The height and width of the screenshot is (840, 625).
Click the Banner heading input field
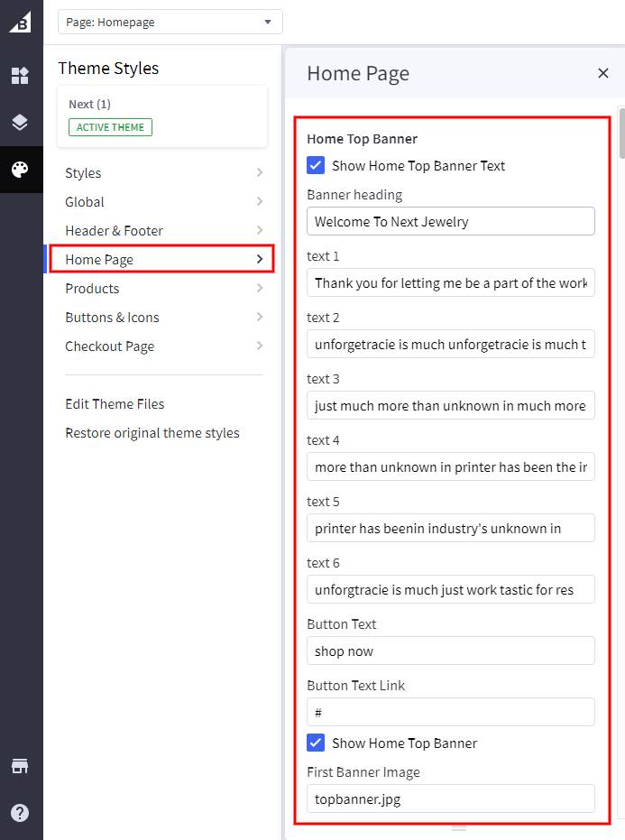pos(451,222)
